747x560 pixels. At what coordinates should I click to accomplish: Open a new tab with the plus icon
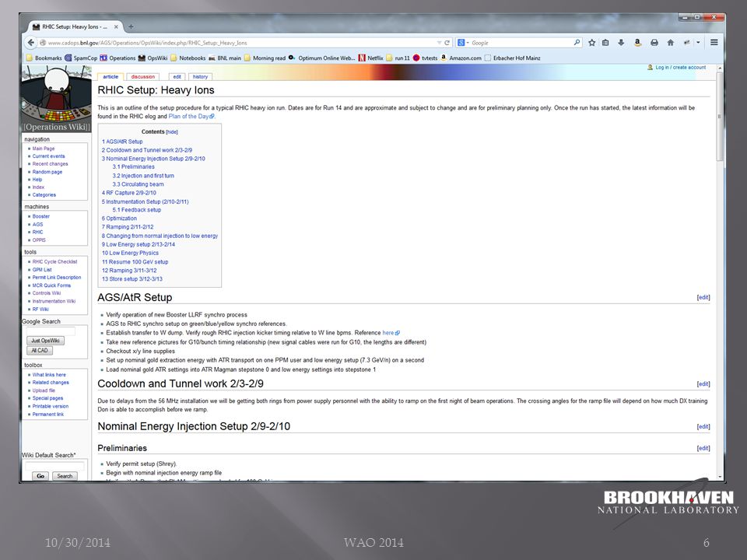point(131,26)
